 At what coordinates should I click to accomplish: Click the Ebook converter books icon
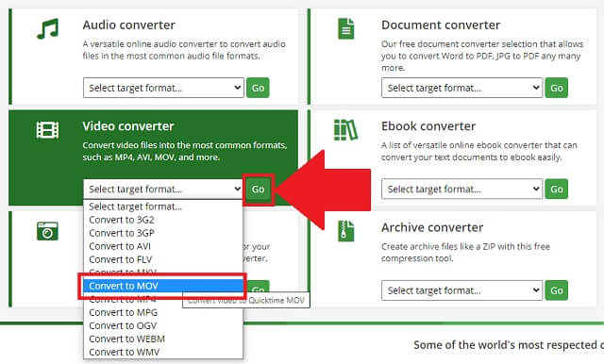345,130
